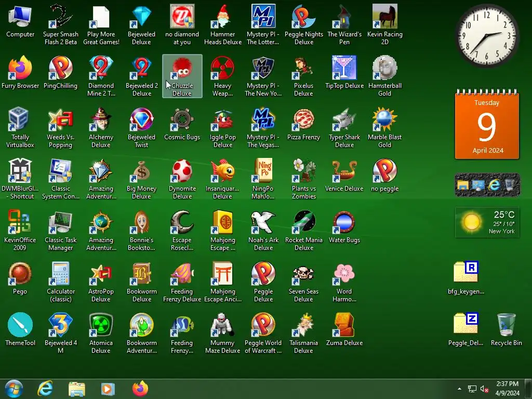Click Typer Shark Deluxe icon
The image size is (532, 399).
point(344,128)
